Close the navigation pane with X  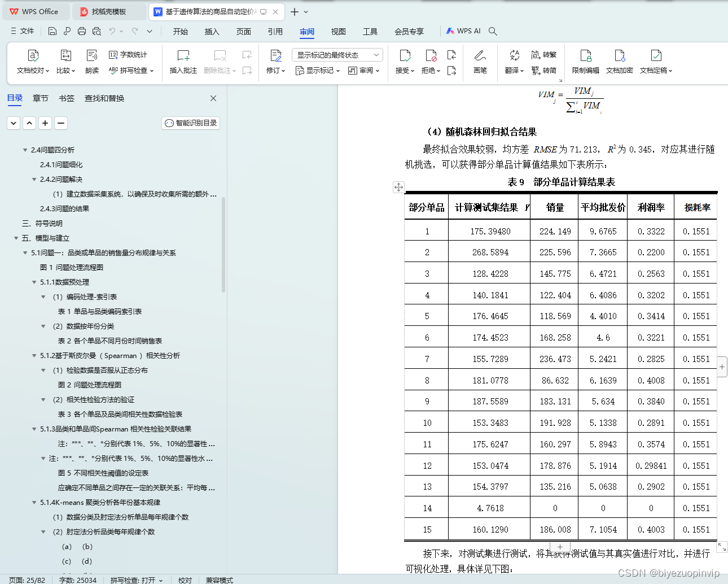click(213, 98)
